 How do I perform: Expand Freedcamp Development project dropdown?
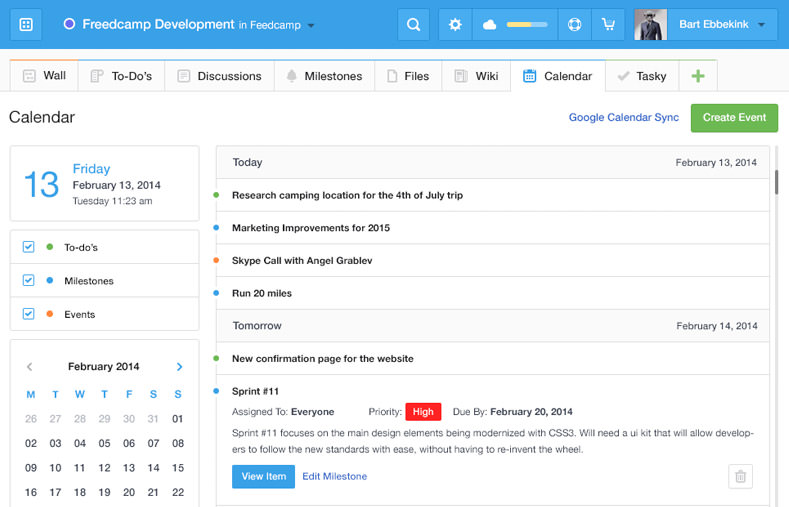click(x=310, y=25)
